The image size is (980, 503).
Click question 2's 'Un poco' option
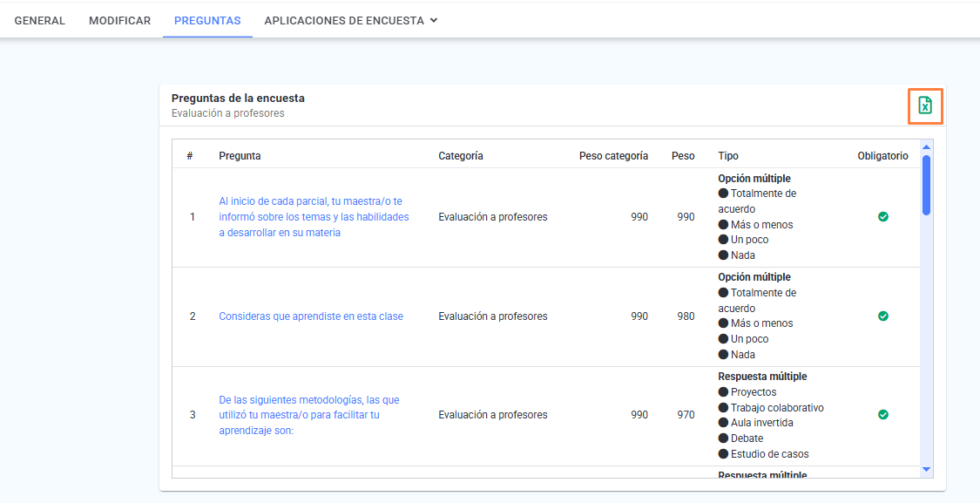coord(744,339)
